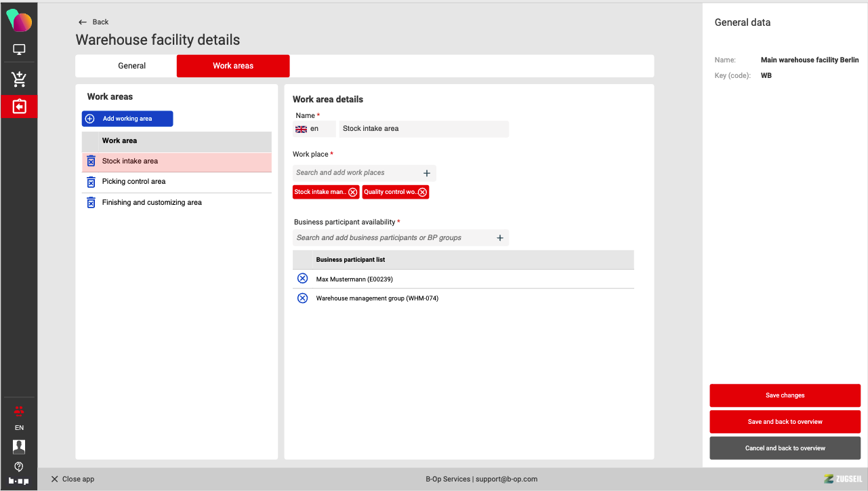The image size is (868, 491).
Task: Click trash icon for Picking control area
Action: pos(91,182)
